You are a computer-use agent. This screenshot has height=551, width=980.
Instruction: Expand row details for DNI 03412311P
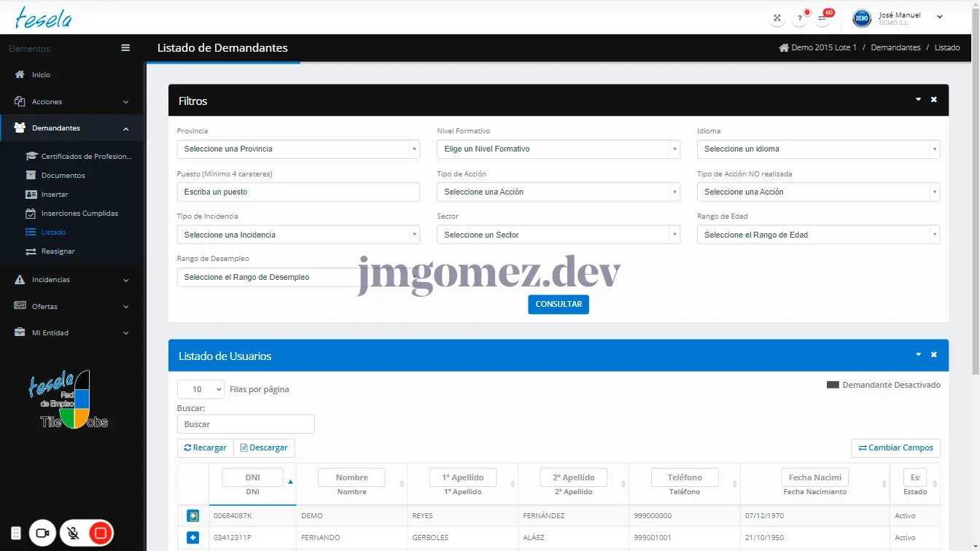192,538
